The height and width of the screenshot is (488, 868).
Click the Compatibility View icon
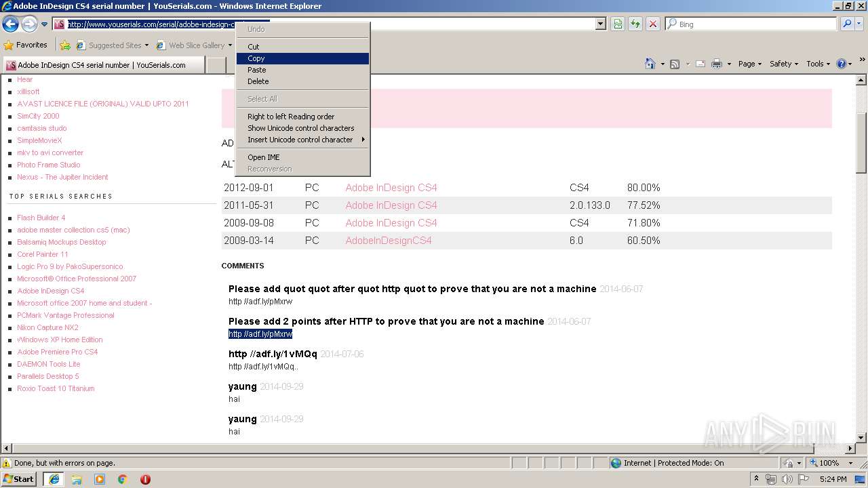618,24
